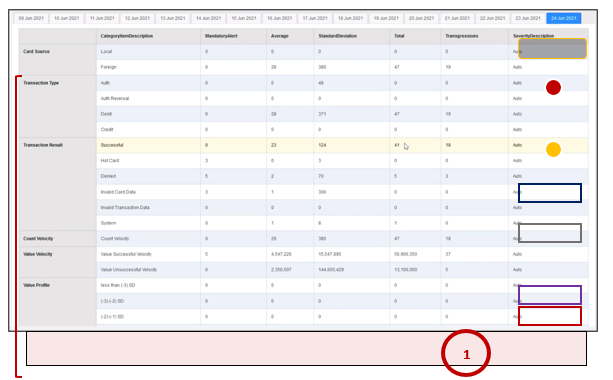Select the Value Velocity category cell

(58, 262)
